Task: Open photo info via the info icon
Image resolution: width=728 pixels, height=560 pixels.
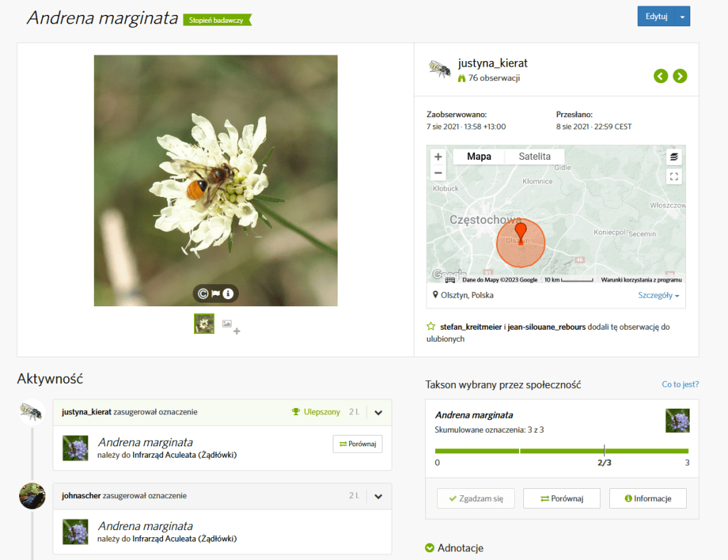Action: coord(227,294)
